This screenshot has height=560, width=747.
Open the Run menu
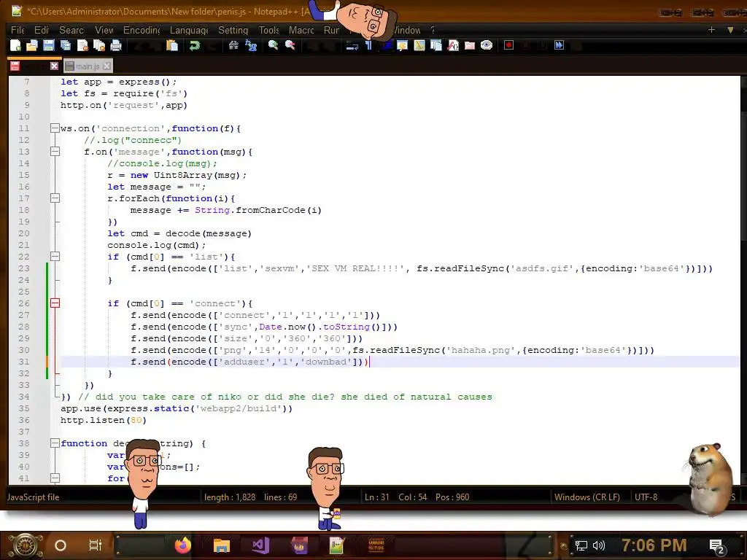tap(331, 30)
